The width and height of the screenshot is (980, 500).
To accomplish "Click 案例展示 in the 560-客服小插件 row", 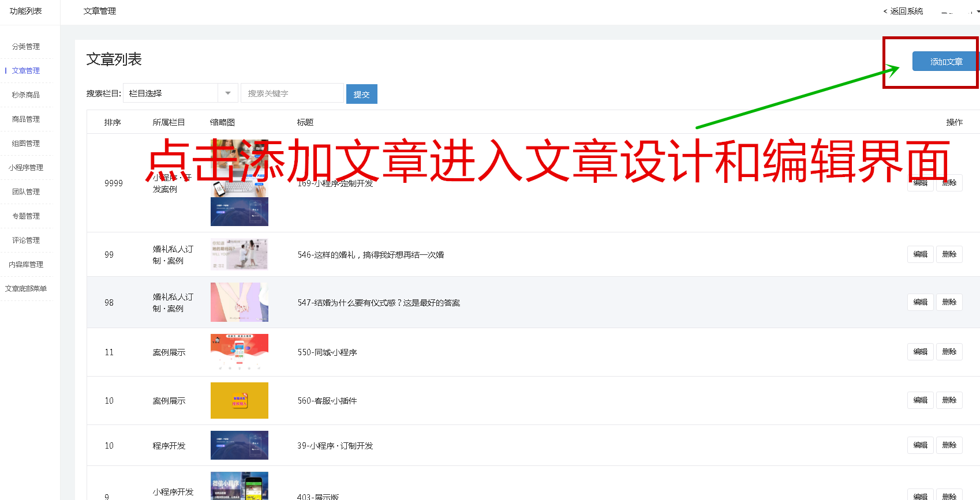I will coord(169,401).
